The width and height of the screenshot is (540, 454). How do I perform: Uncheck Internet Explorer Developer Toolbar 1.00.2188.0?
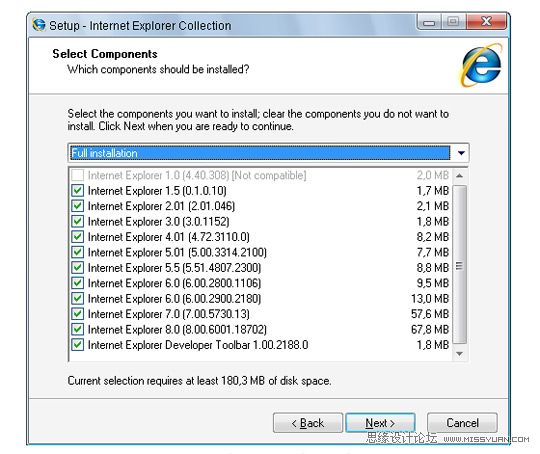pos(77,345)
